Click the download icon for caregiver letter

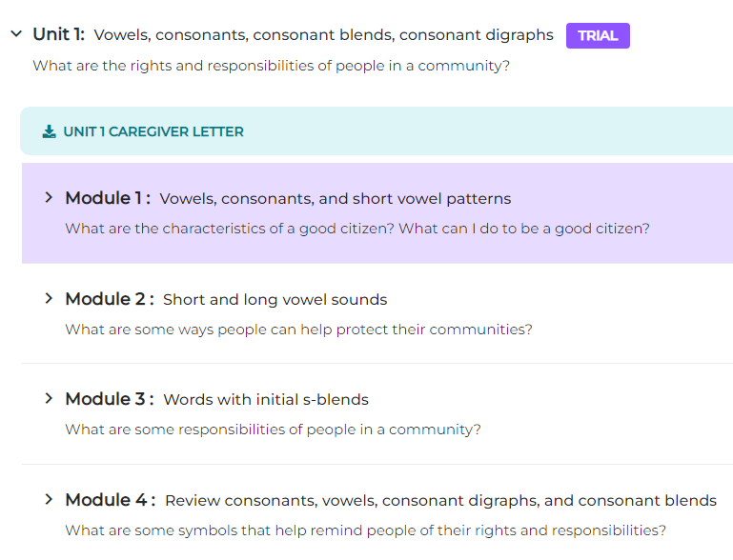pyautogui.click(x=50, y=132)
